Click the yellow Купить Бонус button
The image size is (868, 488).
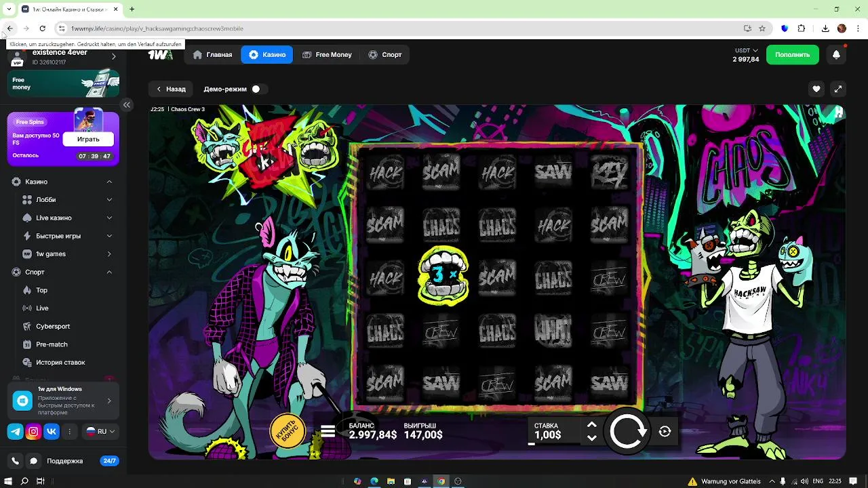(x=287, y=430)
